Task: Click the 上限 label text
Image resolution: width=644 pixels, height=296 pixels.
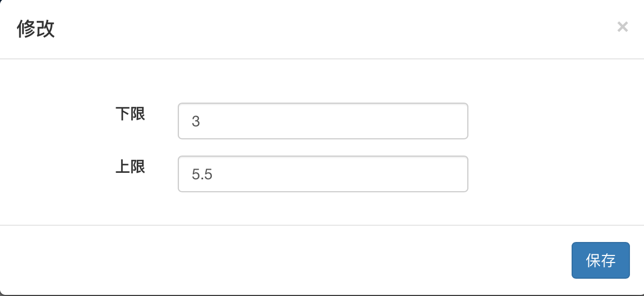Action: [130, 167]
